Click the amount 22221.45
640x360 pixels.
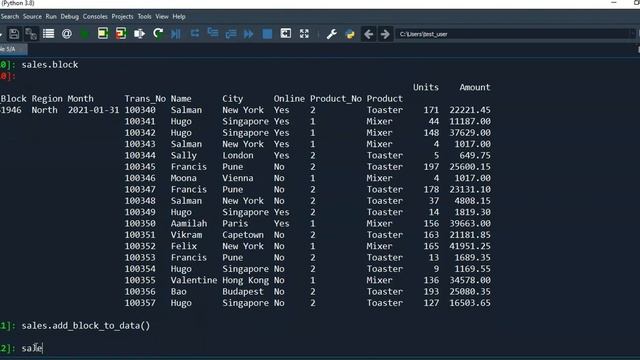pyautogui.click(x=470, y=110)
